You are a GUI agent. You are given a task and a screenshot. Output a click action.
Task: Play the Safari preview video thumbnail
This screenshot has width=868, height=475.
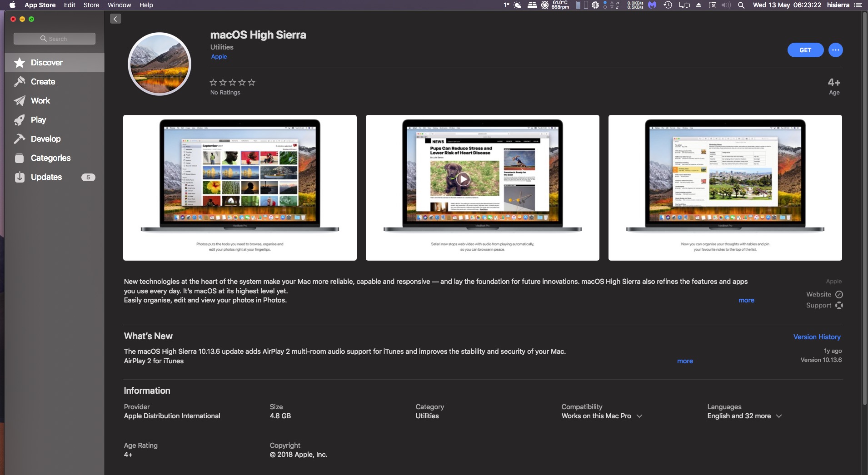[x=483, y=188]
